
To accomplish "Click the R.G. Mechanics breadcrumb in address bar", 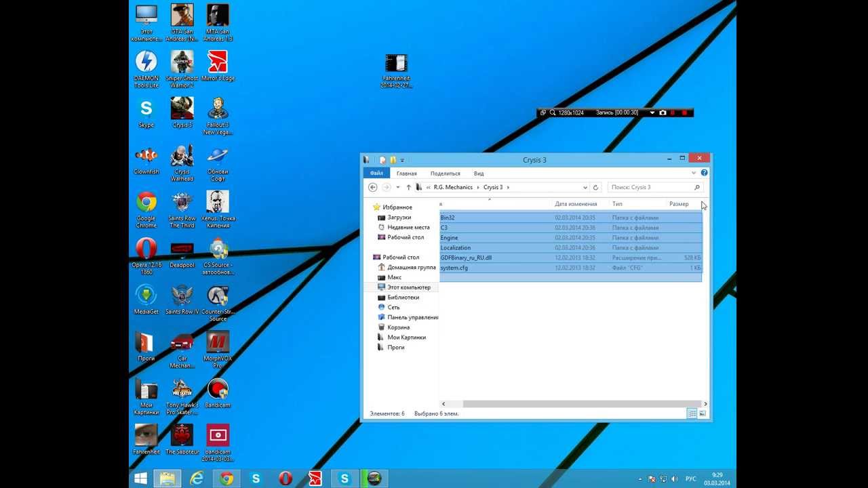I will pyautogui.click(x=453, y=187).
